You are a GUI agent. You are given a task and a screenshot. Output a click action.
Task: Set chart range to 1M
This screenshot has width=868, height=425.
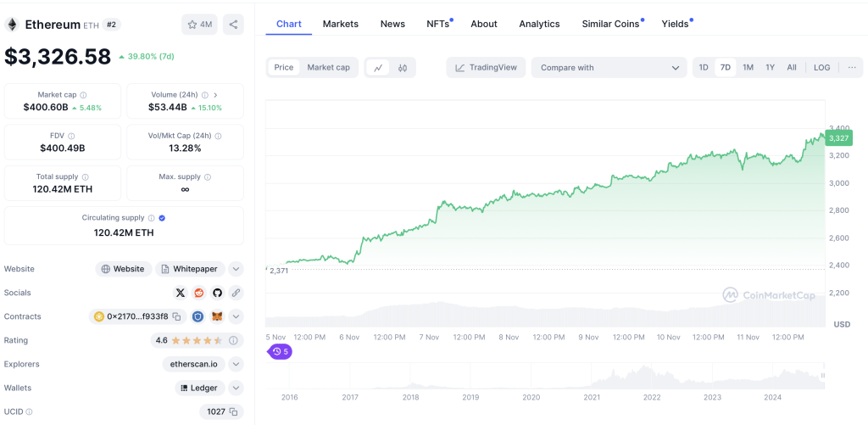[748, 68]
